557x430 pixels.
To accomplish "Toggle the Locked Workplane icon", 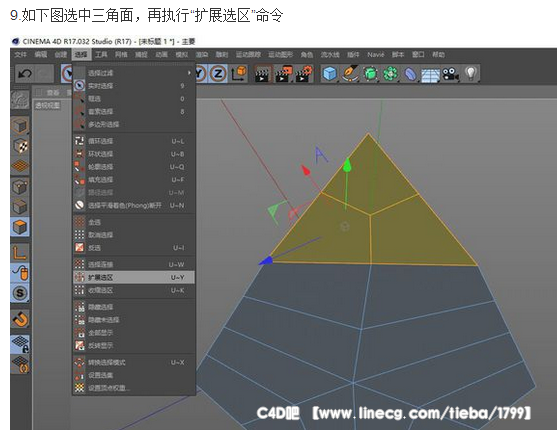I will pyautogui.click(x=20, y=344).
